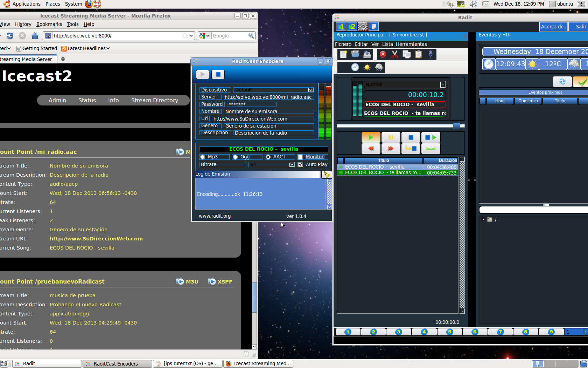The width and height of the screenshot is (588, 368).
Task: Open player 2 panel in Radit
Action: (352, 27)
